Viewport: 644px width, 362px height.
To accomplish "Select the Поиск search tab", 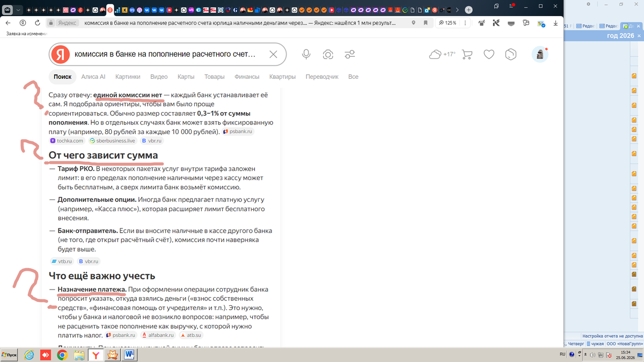I will click(62, 77).
